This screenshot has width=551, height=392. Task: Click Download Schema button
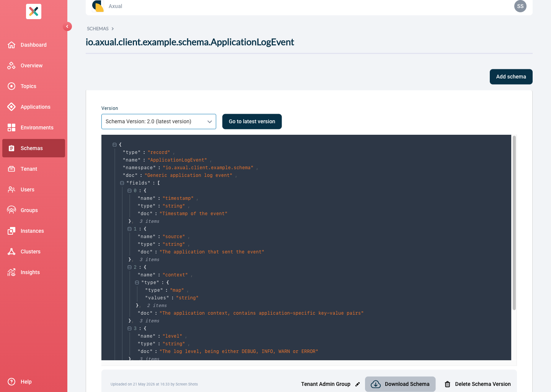tap(400, 384)
